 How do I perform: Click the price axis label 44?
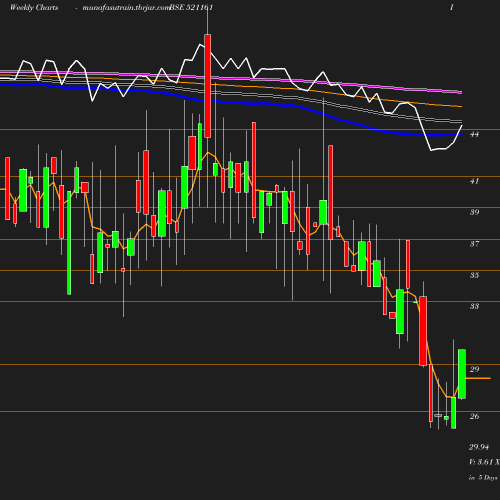(x=474, y=134)
